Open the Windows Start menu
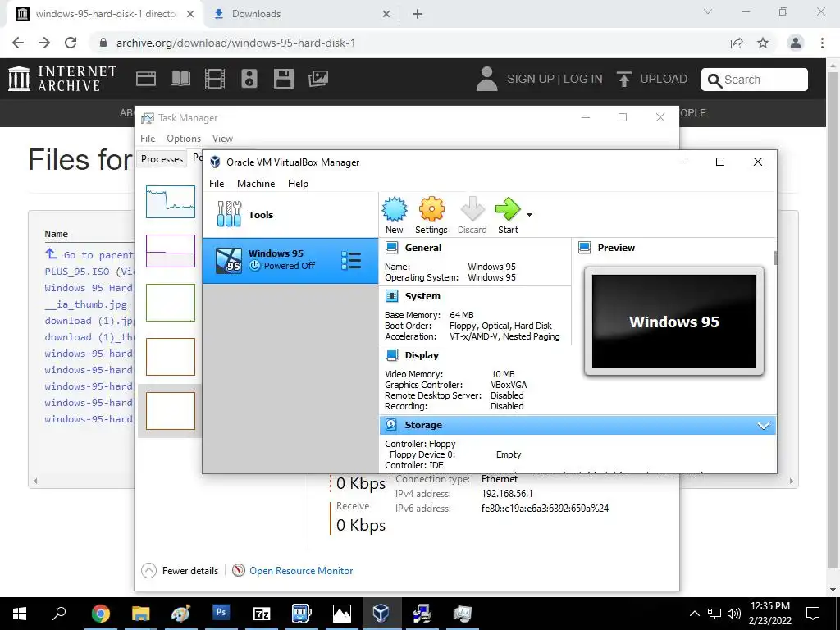Image resolution: width=840 pixels, height=630 pixels. click(20, 614)
